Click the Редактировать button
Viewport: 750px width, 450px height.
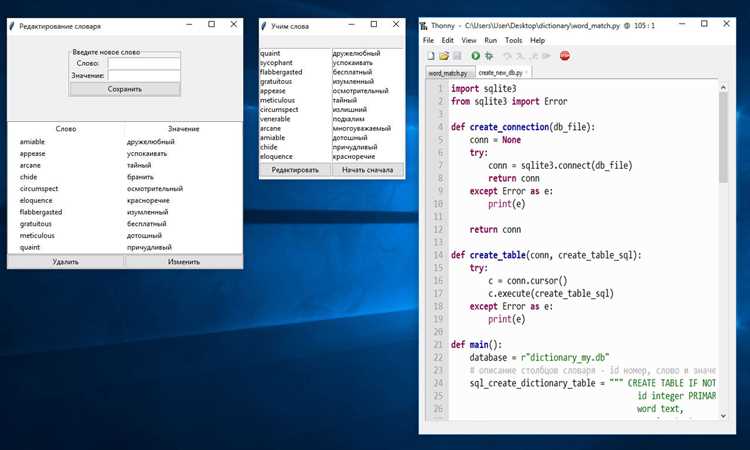295,170
